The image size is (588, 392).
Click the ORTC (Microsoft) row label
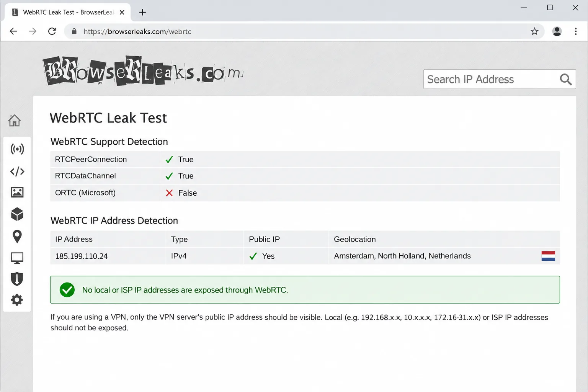point(85,193)
